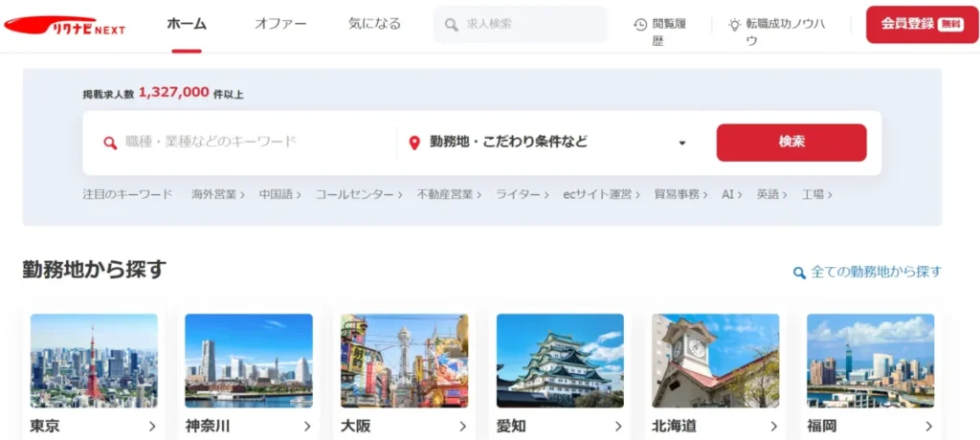Open the 気になる tab
The width and height of the screenshot is (980, 440).
click(x=374, y=24)
